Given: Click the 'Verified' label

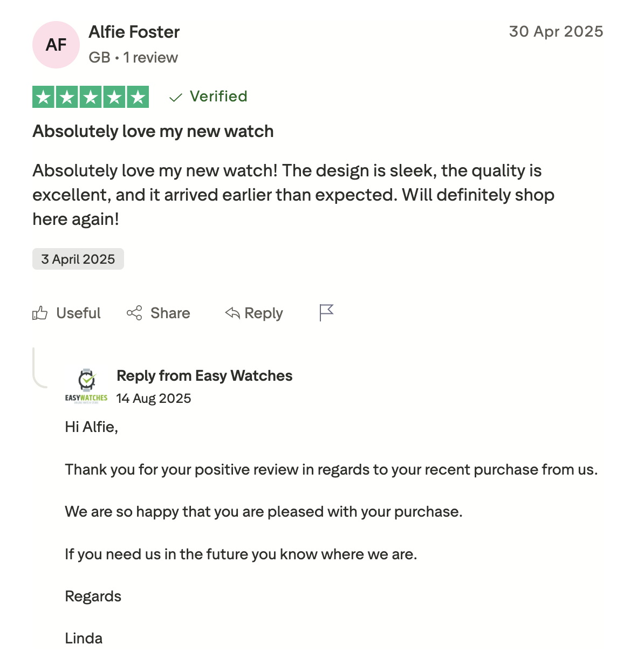Looking at the screenshot, I should tap(218, 97).
